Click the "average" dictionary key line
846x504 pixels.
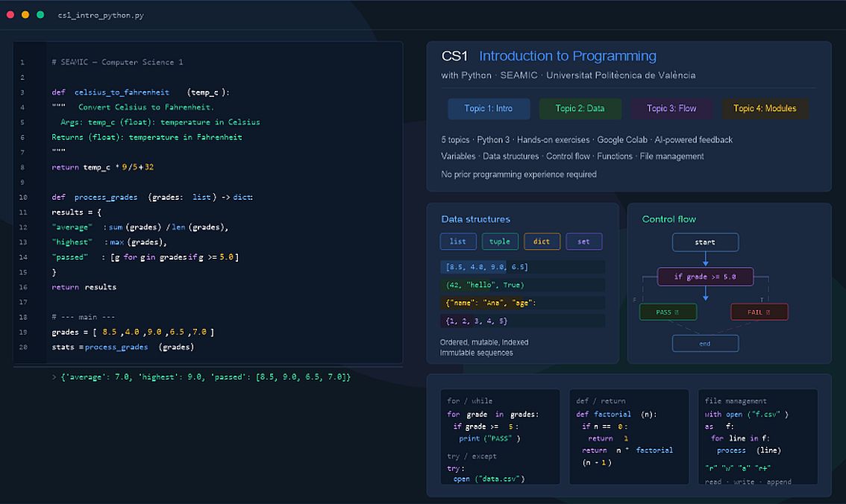(x=140, y=227)
